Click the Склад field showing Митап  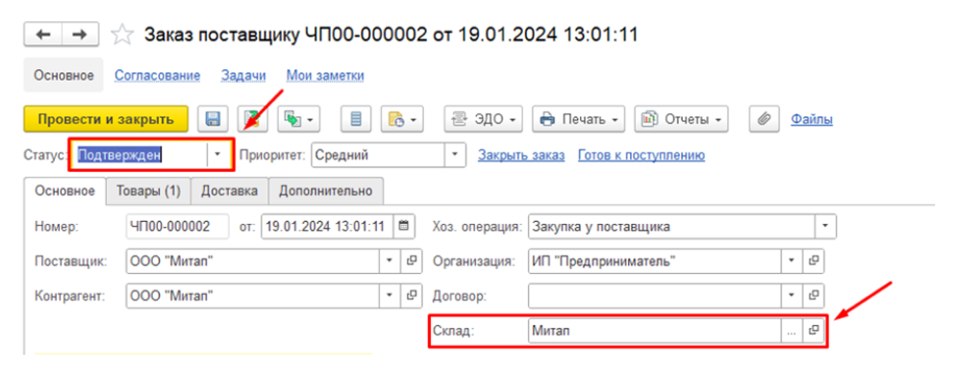coord(655,332)
